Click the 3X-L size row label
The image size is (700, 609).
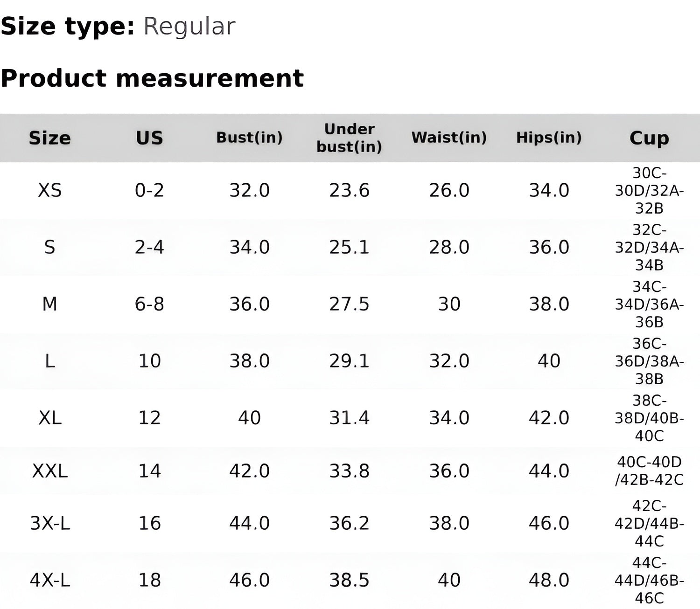[49, 523]
